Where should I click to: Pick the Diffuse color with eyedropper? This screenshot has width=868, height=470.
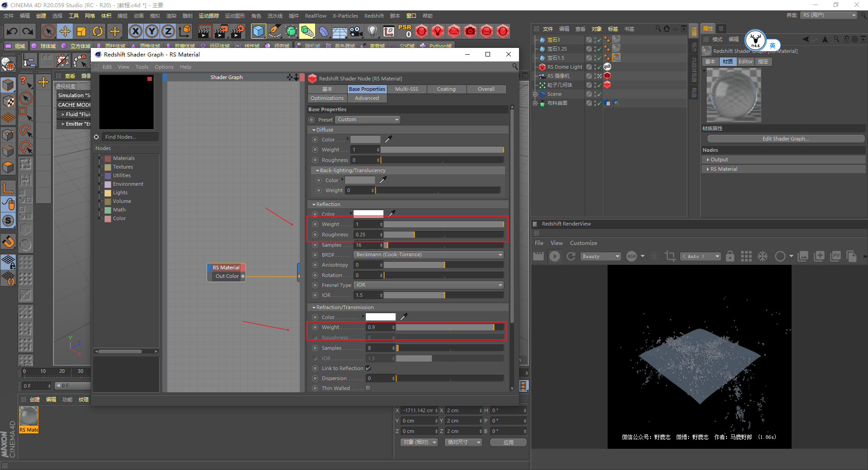[388, 139]
